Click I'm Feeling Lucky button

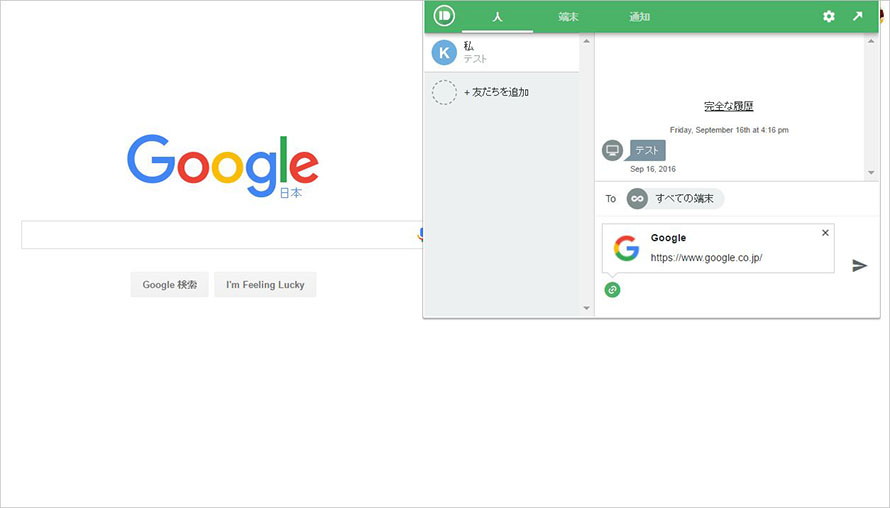pyautogui.click(x=265, y=284)
